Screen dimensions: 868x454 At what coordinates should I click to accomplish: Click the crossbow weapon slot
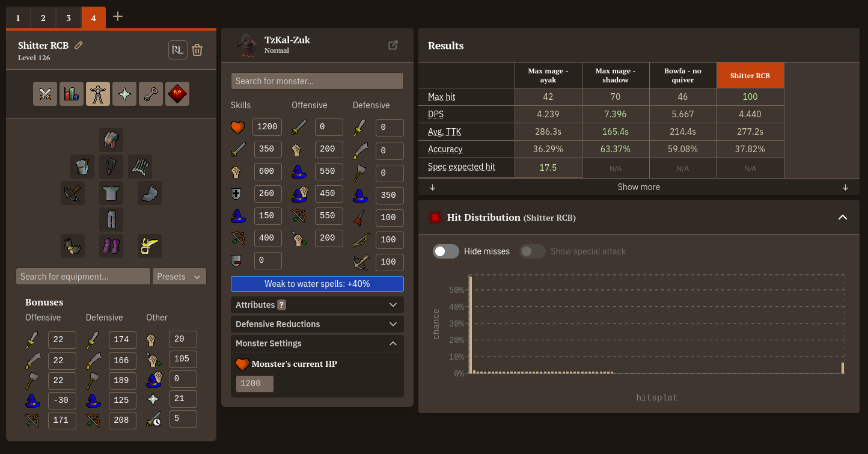pos(73,193)
